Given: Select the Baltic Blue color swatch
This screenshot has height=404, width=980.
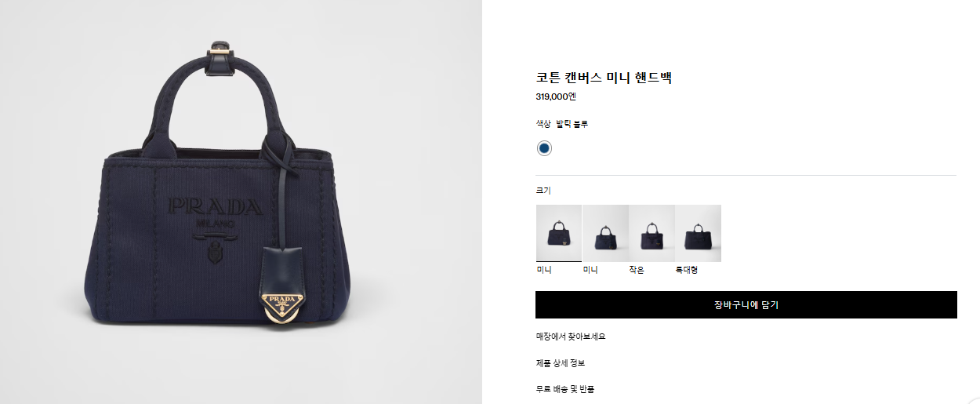Looking at the screenshot, I should [x=544, y=148].
